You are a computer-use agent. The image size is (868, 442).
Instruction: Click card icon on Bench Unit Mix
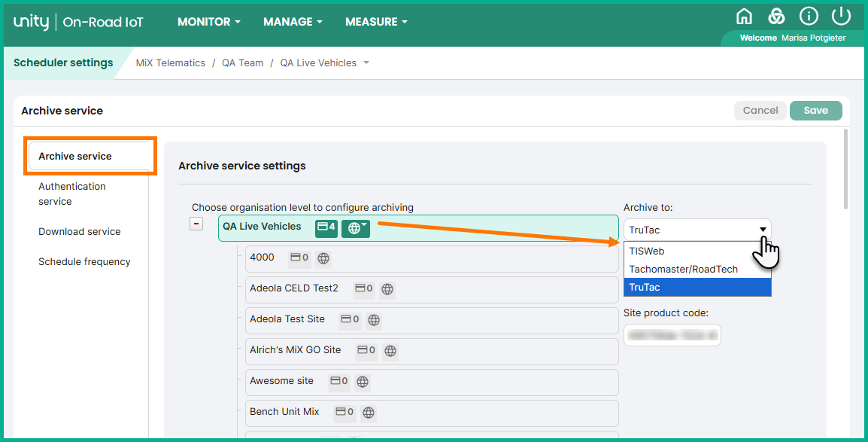345,413
